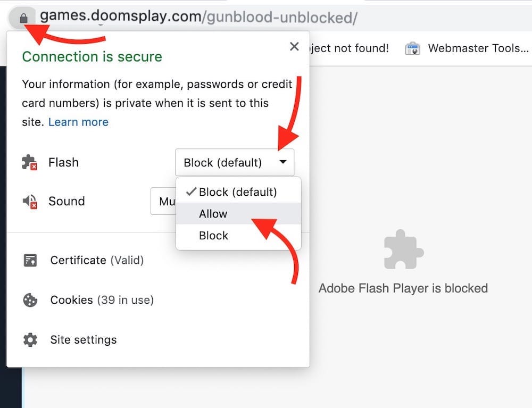The height and width of the screenshot is (408, 532).
Task: Click the Flash plugin puzzle icon
Action: [29, 162]
